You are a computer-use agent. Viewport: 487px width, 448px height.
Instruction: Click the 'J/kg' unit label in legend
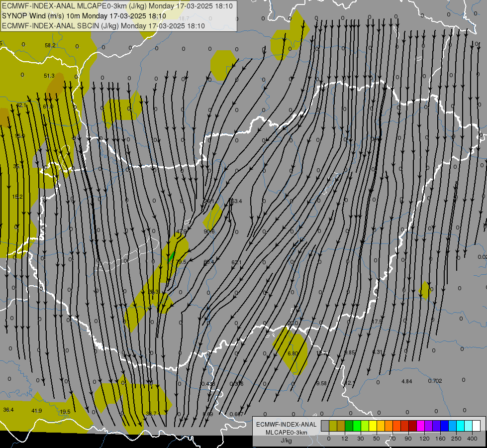286,441
